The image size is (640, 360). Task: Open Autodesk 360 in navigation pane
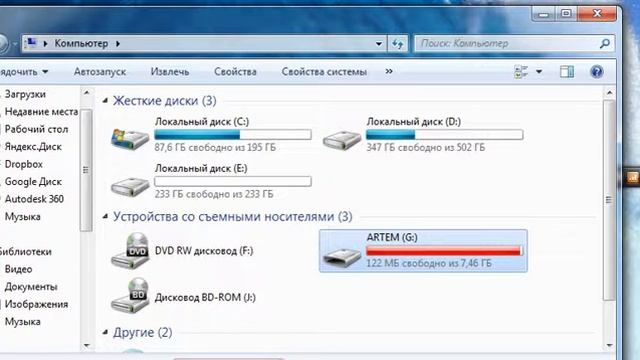(x=34, y=199)
